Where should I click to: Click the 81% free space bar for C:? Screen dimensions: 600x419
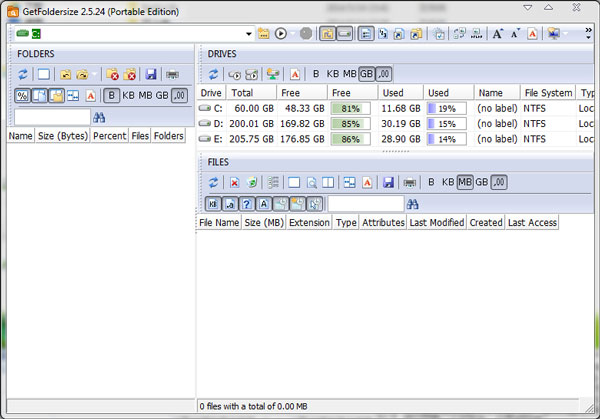351,109
